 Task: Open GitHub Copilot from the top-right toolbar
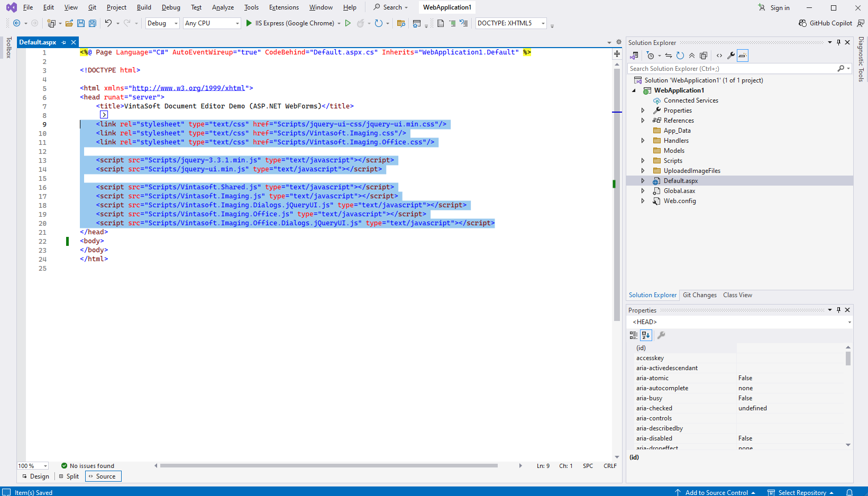tap(826, 23)
